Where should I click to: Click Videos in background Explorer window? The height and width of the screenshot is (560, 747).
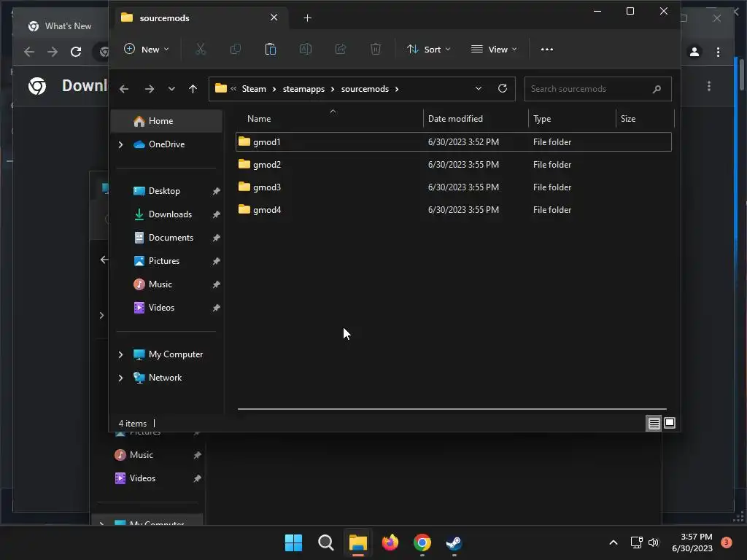click(x=142, y=478)
